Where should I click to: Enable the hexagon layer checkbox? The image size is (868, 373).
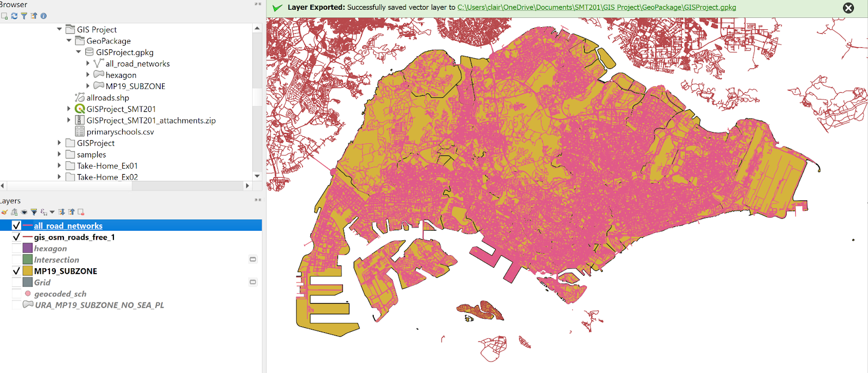(x=16, y=249)
